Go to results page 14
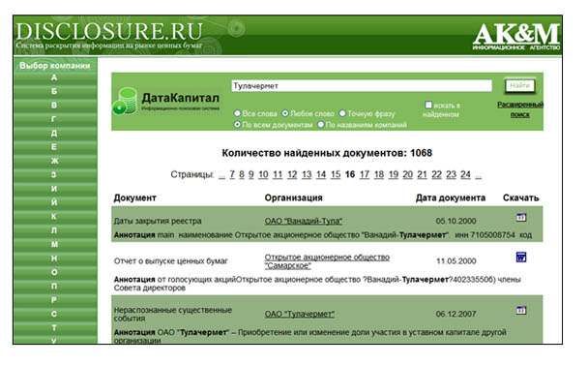588x365 pixels. tap(321, 174)
